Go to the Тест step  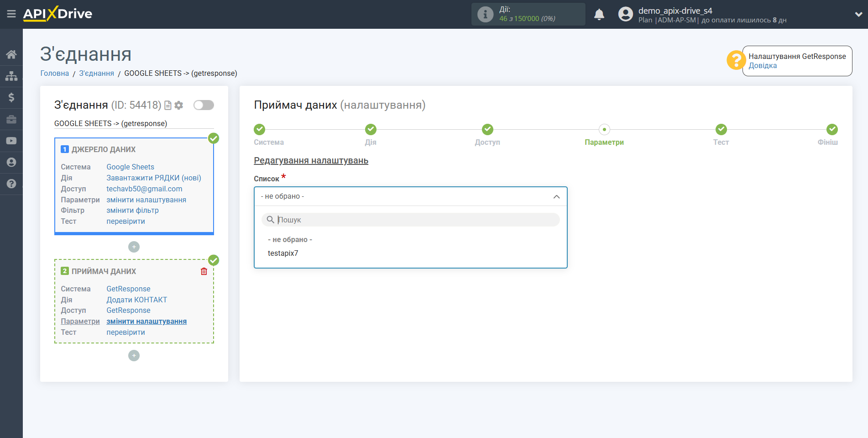click(721, 129)
